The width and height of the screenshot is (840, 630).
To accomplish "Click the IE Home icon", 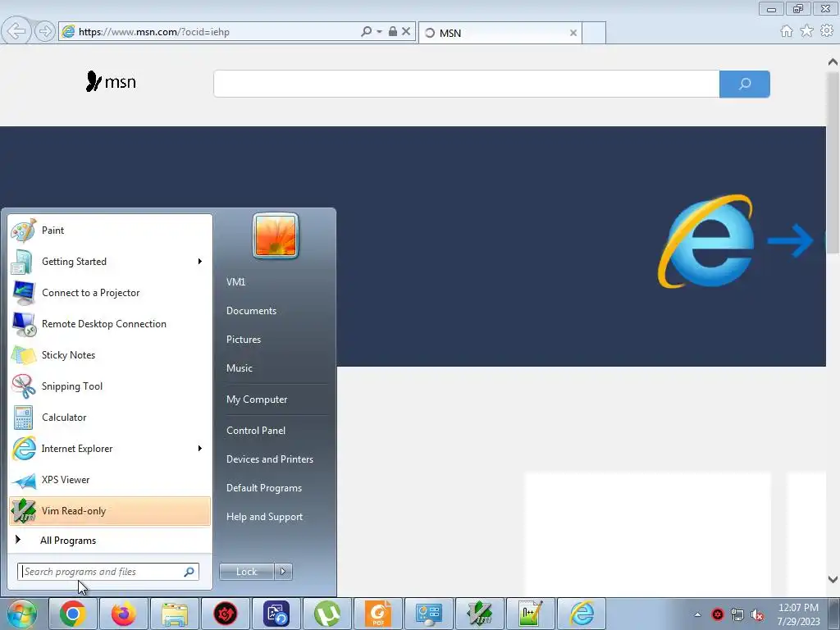I will (x=787, y=31).
